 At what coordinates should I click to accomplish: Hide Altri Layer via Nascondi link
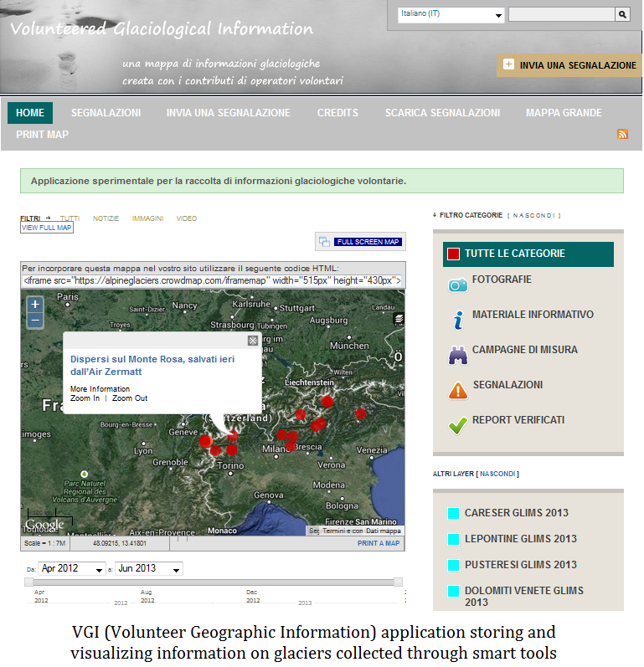coord(497,474)
